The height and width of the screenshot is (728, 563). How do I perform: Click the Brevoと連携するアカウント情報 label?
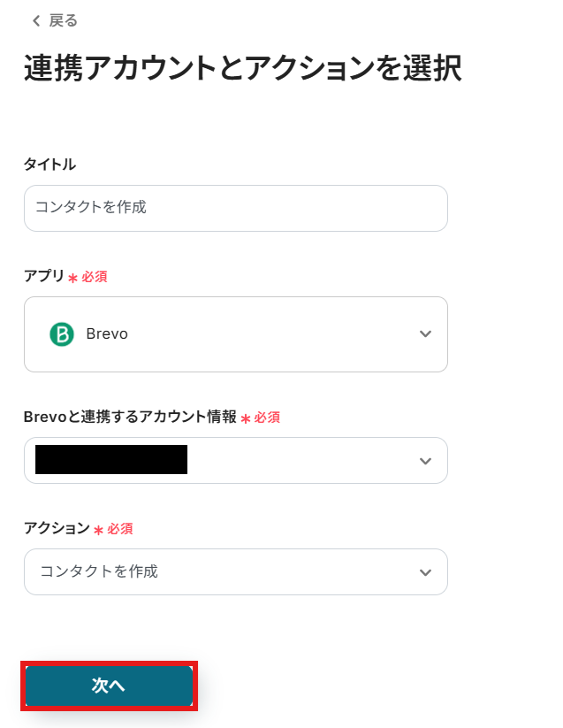tap(130, 417)
